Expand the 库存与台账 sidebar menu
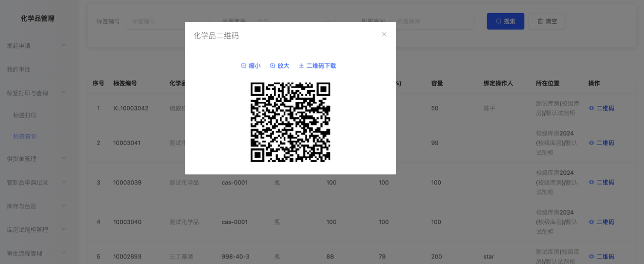 [x=39, y=206]
